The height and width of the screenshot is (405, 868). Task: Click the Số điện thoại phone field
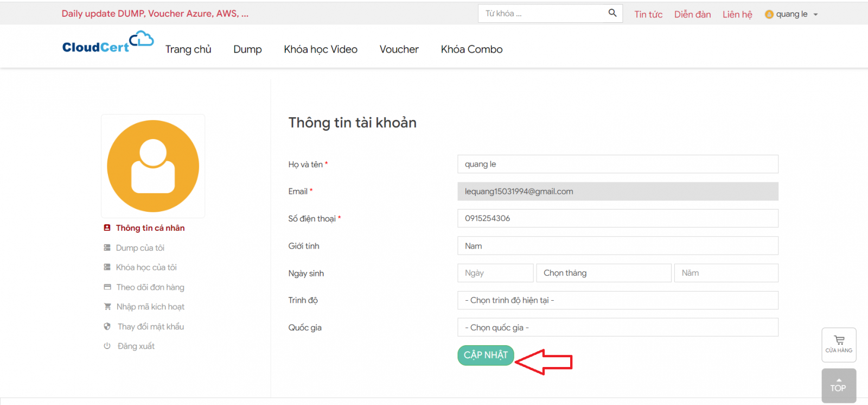click(x=617, y=218)
